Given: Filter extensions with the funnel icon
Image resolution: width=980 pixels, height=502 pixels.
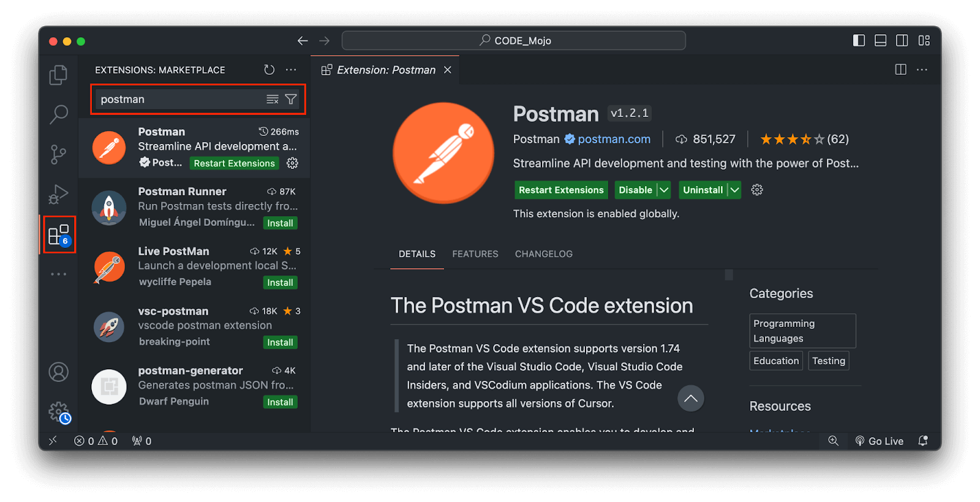Looking at the screenshot, I should pos(291,99).
